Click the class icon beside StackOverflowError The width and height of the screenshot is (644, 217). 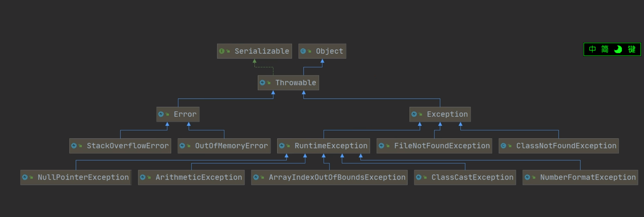pyautogui.click(x=74, y=146)
